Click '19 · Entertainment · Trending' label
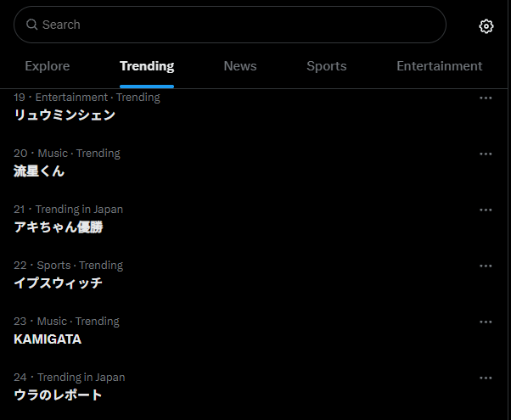 pyautogui.click(x=87, y=98)
